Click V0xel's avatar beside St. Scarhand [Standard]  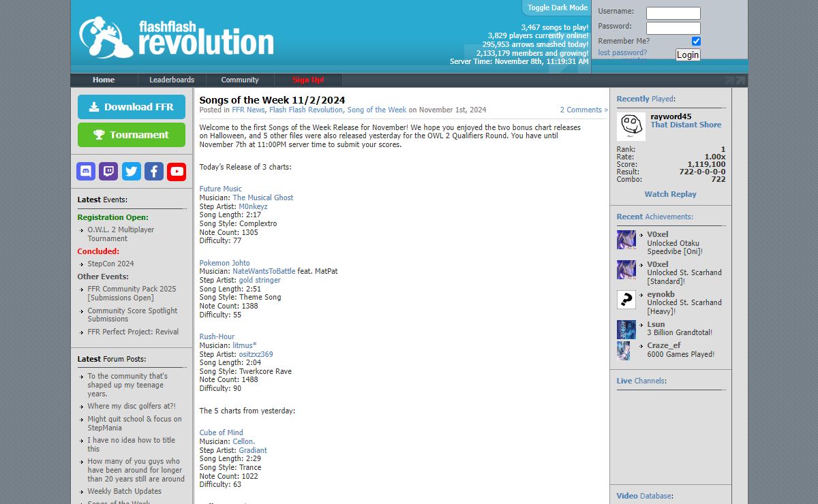pyautogui.click(x=626, y=270)
